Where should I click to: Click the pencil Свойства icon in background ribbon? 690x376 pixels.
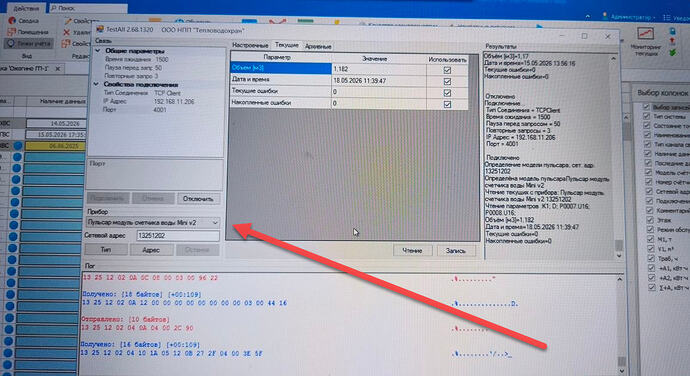tap(67, 21)
